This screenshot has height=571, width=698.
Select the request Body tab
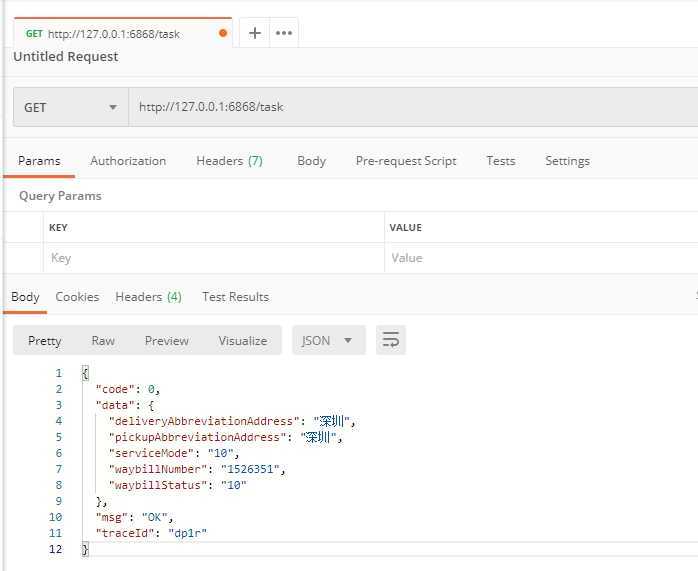tap(311, 161)
